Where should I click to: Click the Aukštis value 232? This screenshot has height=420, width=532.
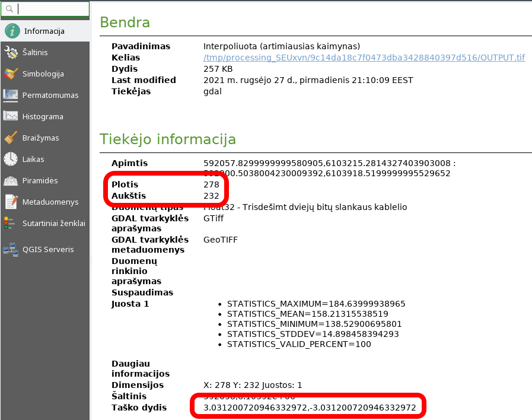[211, 196]
